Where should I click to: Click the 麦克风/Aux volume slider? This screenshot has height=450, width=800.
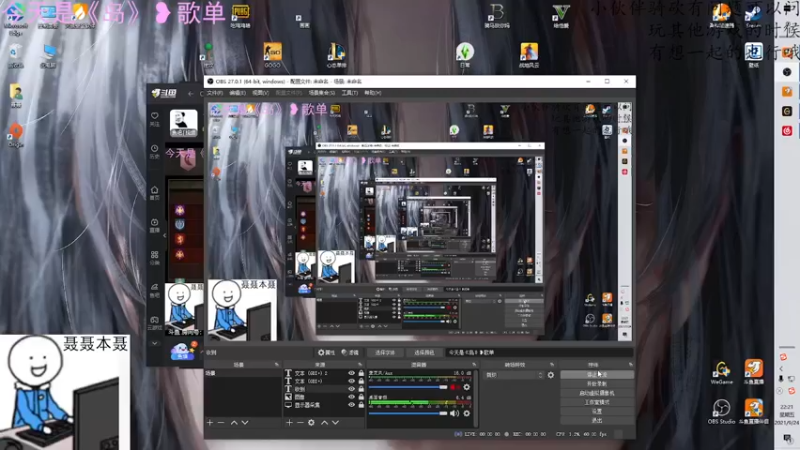coord(408,387)
